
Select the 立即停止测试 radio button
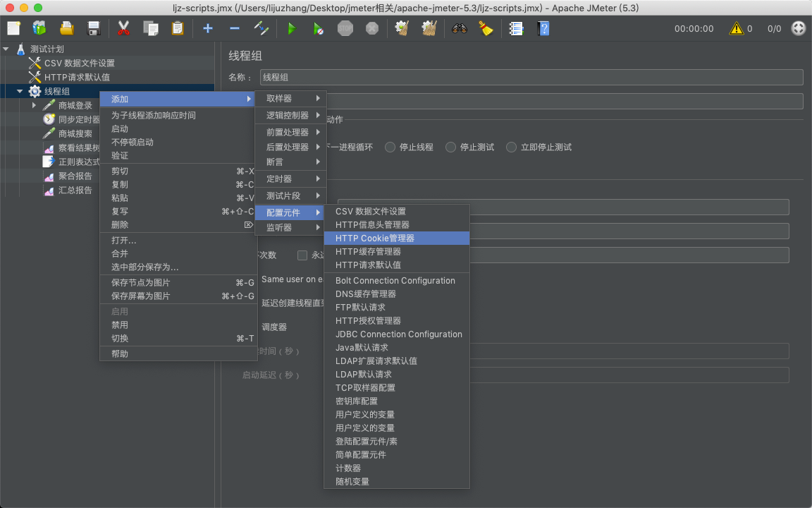click(511, 147)
